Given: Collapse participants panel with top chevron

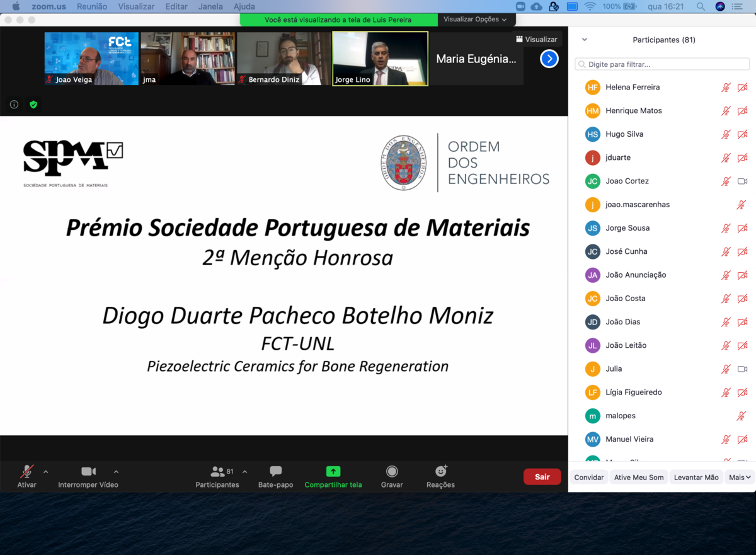Looking at the screenshot, I should [x=584, y=40].
